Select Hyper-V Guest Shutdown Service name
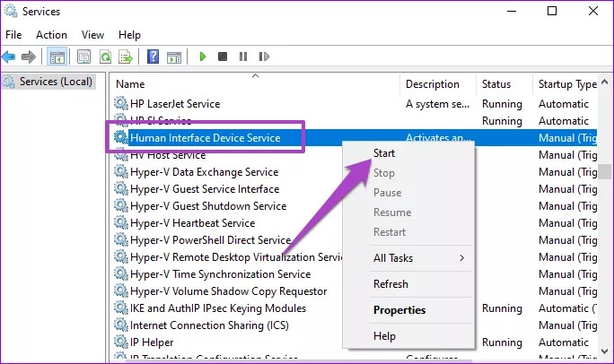Screen dimensions: 614x364 [208, 205]
